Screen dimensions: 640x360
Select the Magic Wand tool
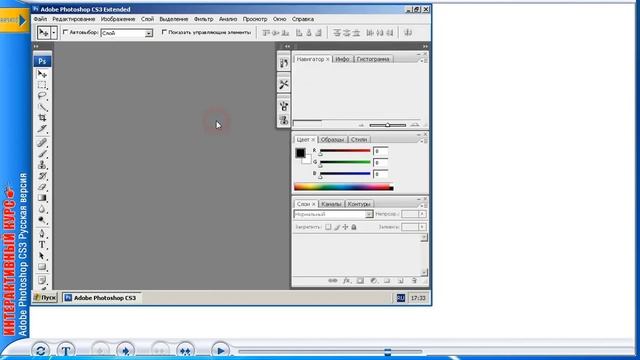42,107
